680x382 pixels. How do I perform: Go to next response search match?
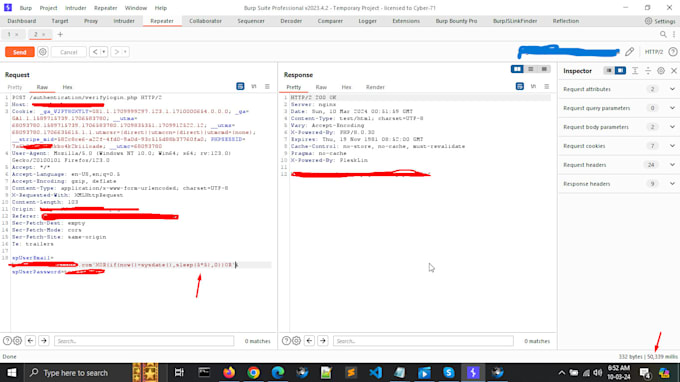323,341
